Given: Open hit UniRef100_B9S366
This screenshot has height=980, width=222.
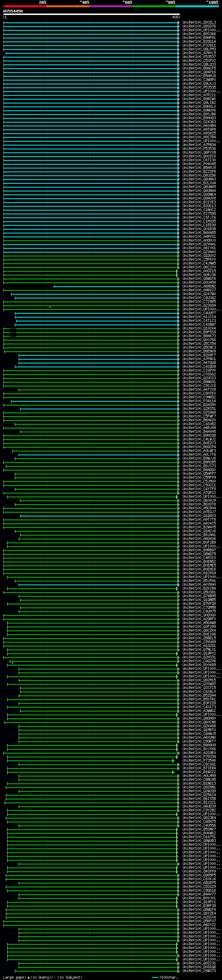Looking at the screenshot, I should click(x=199, y=34).
